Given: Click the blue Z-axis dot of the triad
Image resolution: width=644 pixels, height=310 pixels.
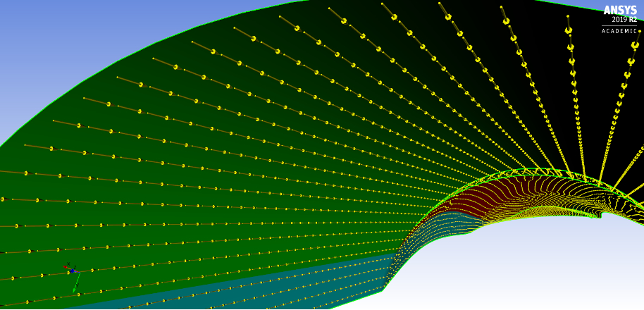Looking at the screenshot, I should tap(72, 271).
